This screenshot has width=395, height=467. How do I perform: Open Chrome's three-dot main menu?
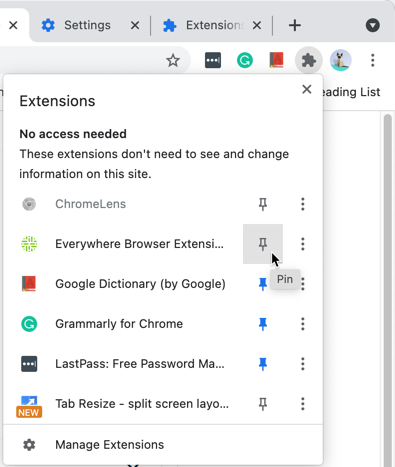pyautogui.click(x=372, y=60)
